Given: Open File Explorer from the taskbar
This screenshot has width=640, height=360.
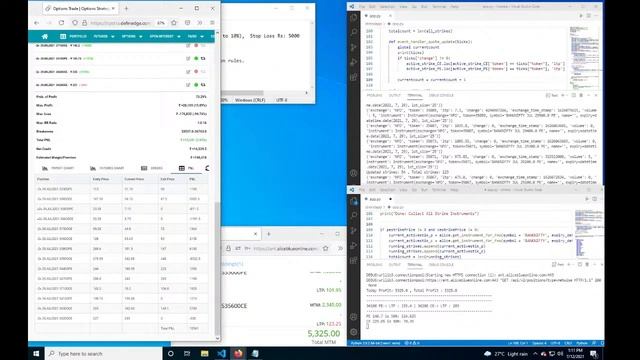Looking at the screenshot, I should (204, 353).
